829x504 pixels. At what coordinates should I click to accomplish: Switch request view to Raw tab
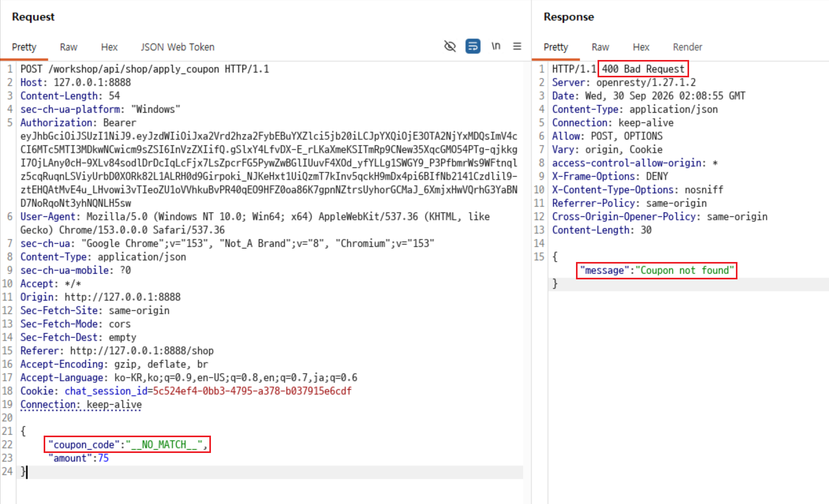68,47
